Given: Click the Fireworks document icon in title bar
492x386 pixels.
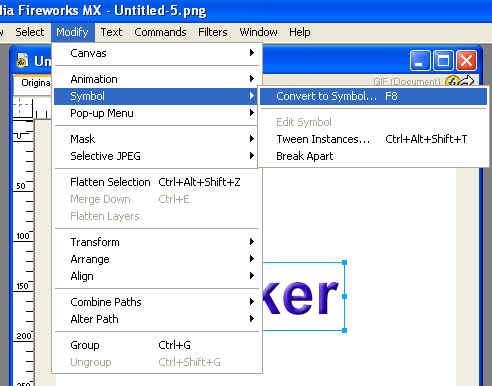Looking at the screenshot, I should [22, 60].
